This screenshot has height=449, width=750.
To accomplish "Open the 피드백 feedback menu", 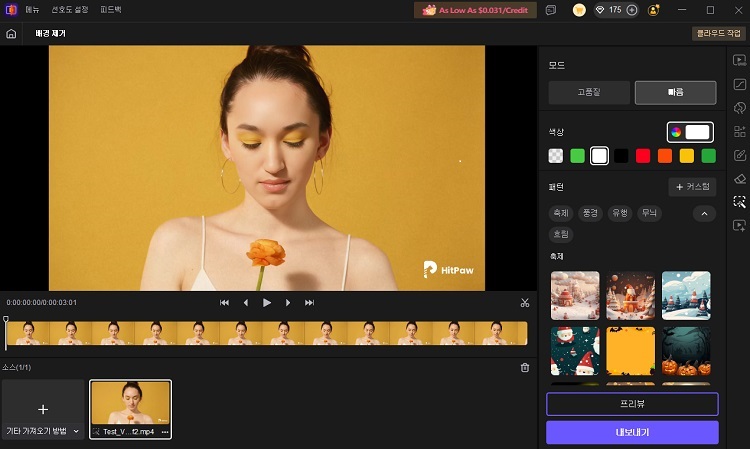I will tap(110, 10).
